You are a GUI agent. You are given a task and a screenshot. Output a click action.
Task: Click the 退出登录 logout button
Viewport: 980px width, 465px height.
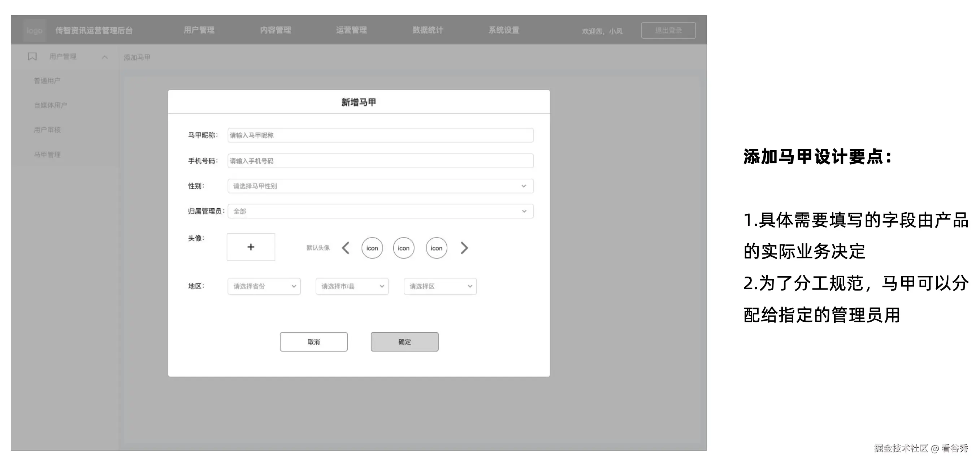(668, 30)
